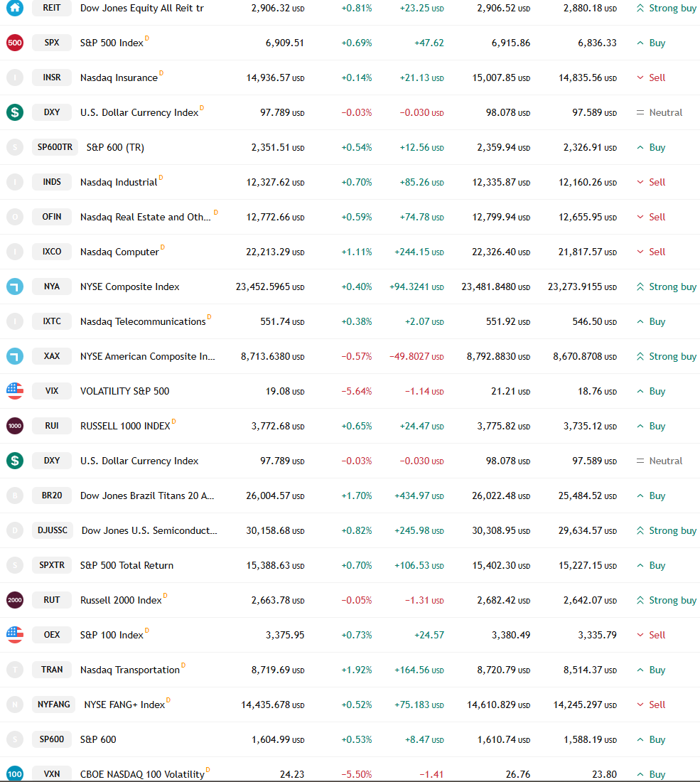Open the CBOE NASDAQ 100 Volatility link
The width and height of the screenshot is (700, 782).
click(x=142, y=774)
